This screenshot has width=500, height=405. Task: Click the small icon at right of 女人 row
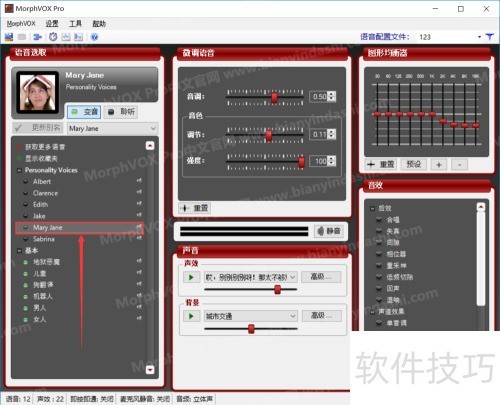[x=139, y=318]
